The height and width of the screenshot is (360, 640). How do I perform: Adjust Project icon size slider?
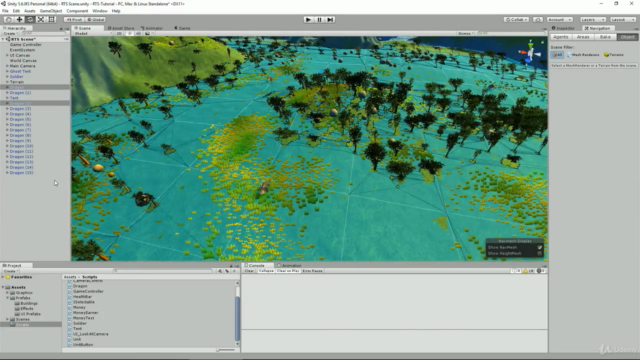(x=226, y=350)
